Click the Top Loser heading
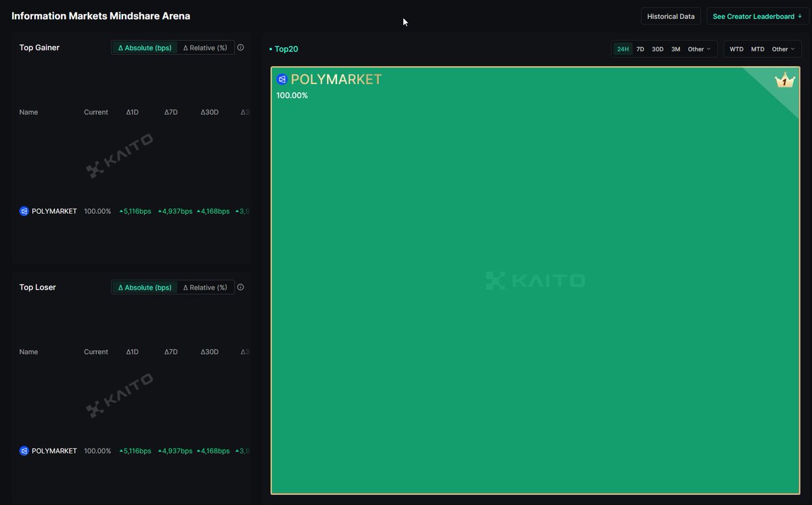Screen dimensions: 812x505 (37, 287)
